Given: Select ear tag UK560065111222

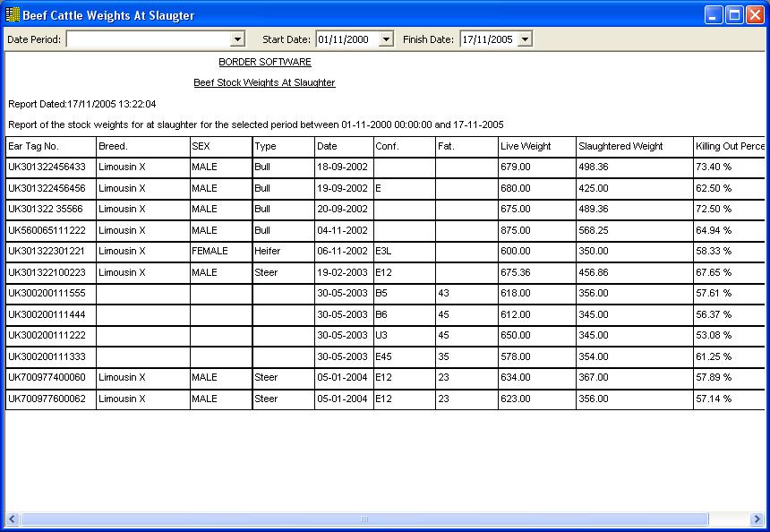Looking at the screenshot, I should pyautogui.click(x=47, y=230).
